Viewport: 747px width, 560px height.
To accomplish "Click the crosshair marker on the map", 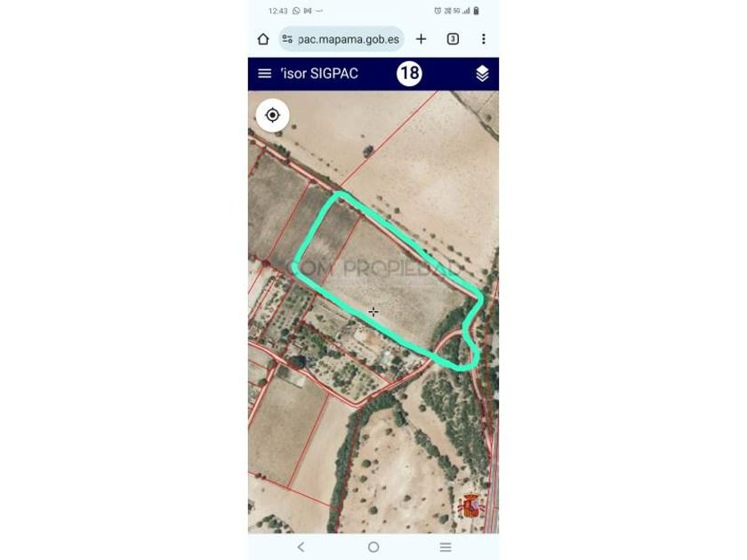I will tap(373, 312).
